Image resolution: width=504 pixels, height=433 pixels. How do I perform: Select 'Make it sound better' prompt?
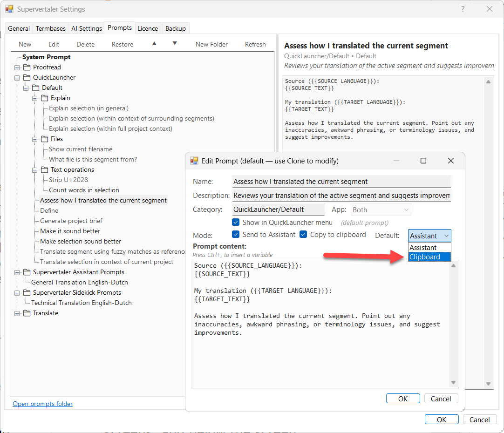click(70, 231)
